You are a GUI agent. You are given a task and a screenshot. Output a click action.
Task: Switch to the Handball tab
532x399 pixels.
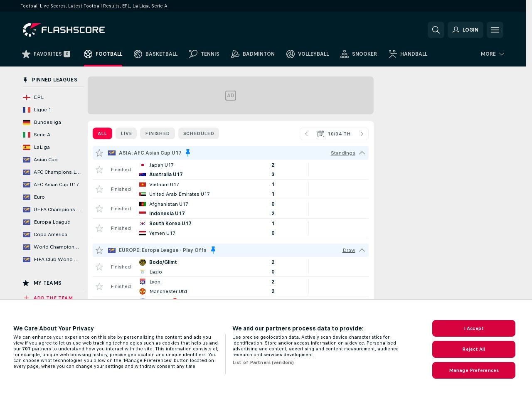click(x=408, y=54)
